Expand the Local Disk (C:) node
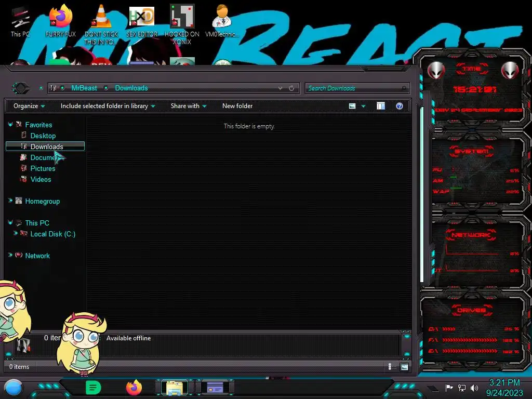532x399 pixels. click(15, 233)
